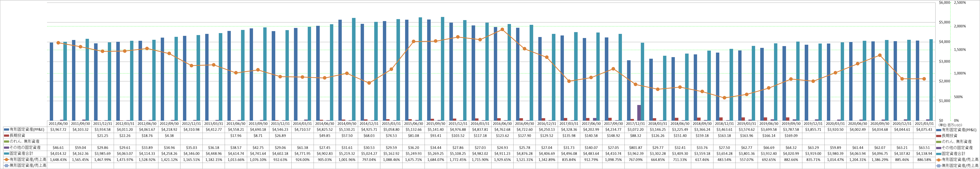Click the tall purple bar for 2017/12/31
Image resolution: width=980 pixels, height=169 pixels.
[639, 113]
